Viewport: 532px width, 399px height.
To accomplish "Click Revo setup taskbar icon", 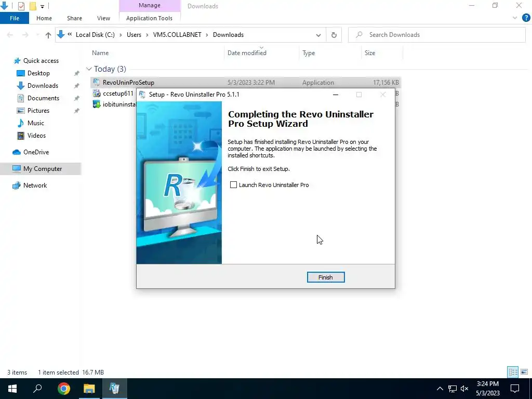I will point(114,389).
